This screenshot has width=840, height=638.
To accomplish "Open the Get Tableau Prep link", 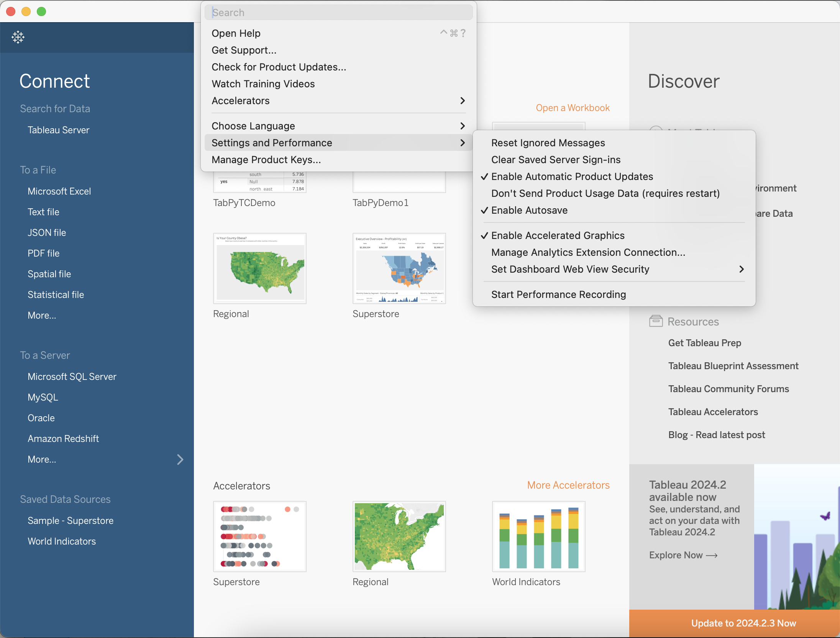I will (x=705, y=343).
